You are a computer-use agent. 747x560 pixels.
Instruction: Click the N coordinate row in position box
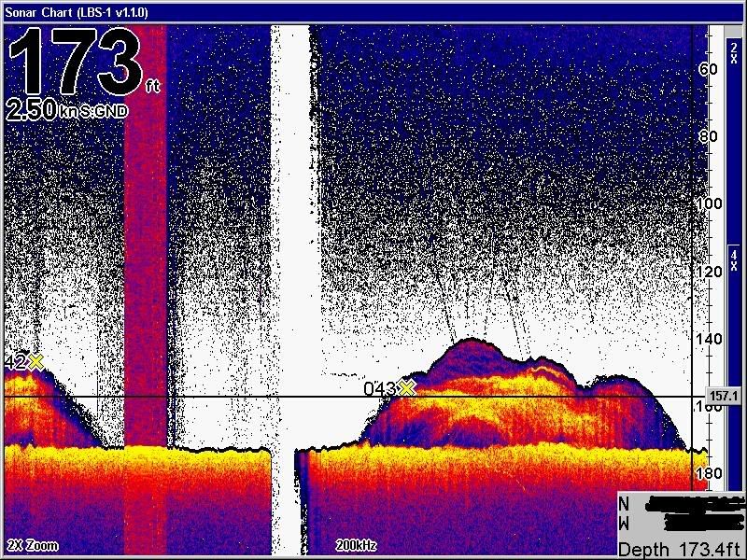pos(679,504)
